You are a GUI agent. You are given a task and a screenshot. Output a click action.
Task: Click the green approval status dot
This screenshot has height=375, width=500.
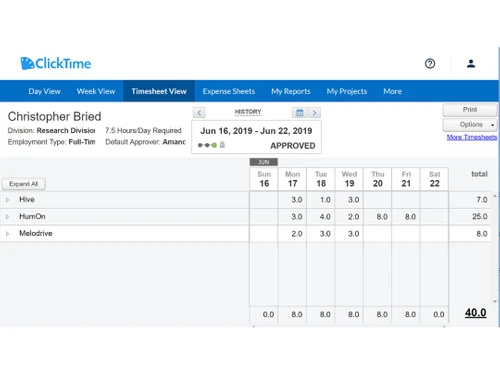tap(214, 145)
